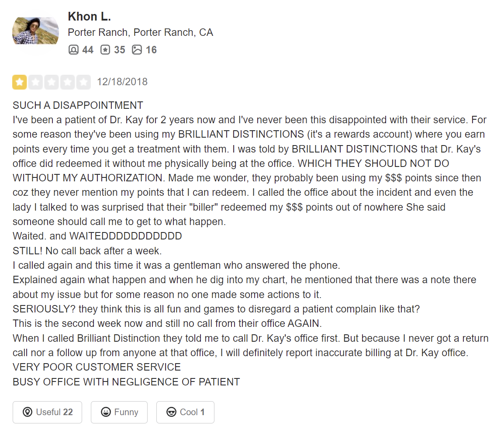Viewport: 504px width, 430px height.
Task: Select the reviews count star icon
Action: pos(105,49)
